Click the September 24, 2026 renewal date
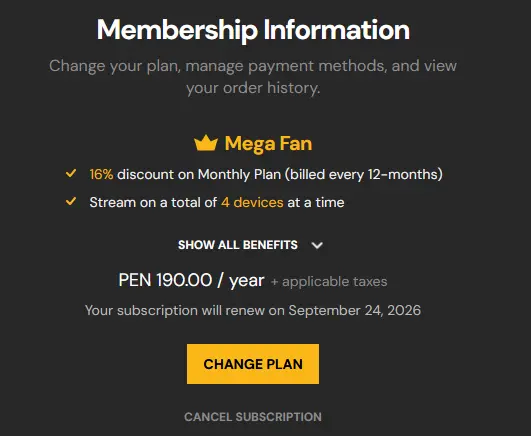Viewport: 531px width, 436px height. point(355,310)
